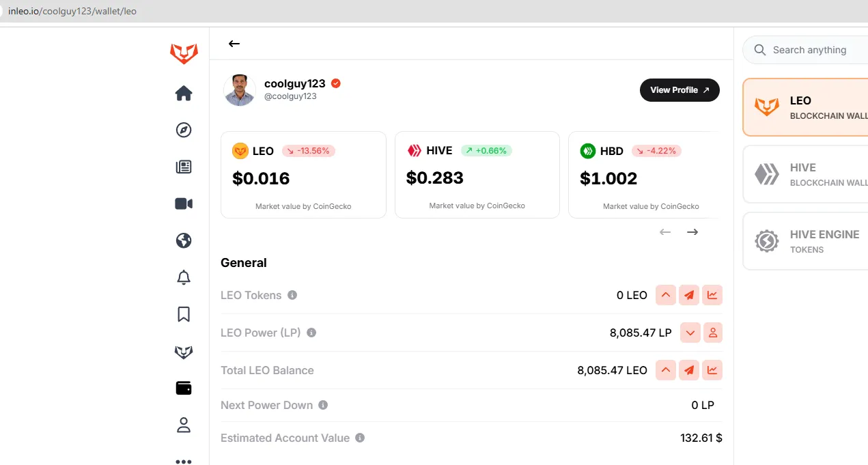This screenshot has width=868, height=465.
Task: Click the LEO Tokens info icon
Action: point(292,295)
